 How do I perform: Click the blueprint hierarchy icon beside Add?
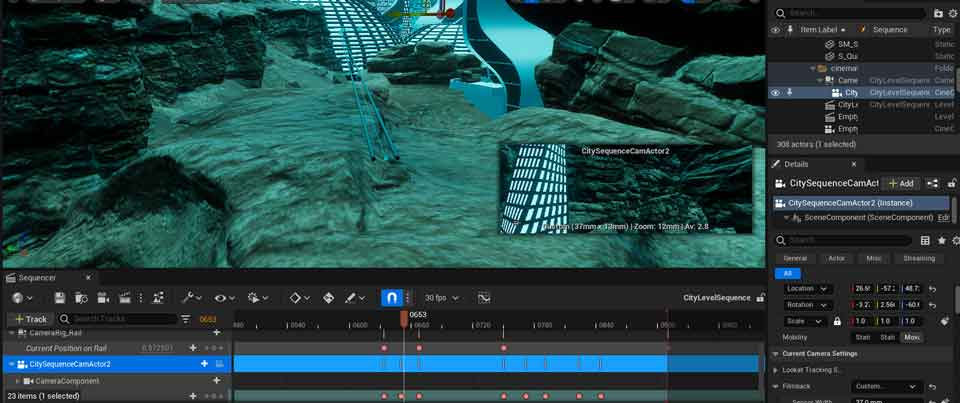click(x=932, y=183)
